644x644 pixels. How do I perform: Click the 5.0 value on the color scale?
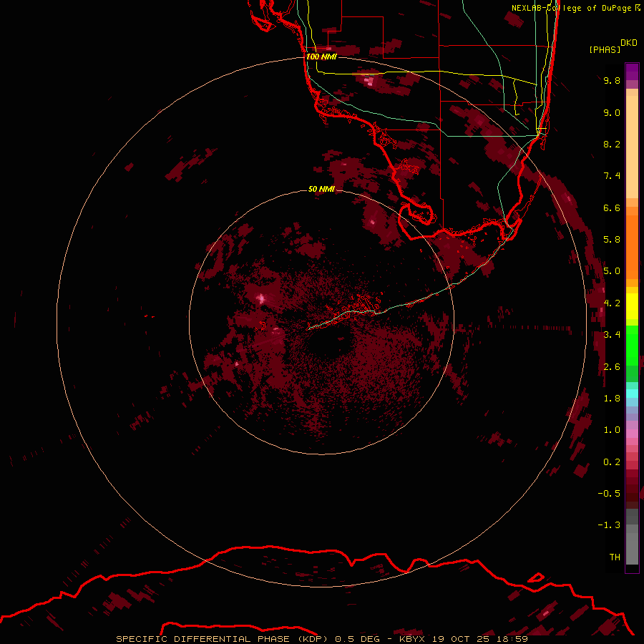click(612, 271)
